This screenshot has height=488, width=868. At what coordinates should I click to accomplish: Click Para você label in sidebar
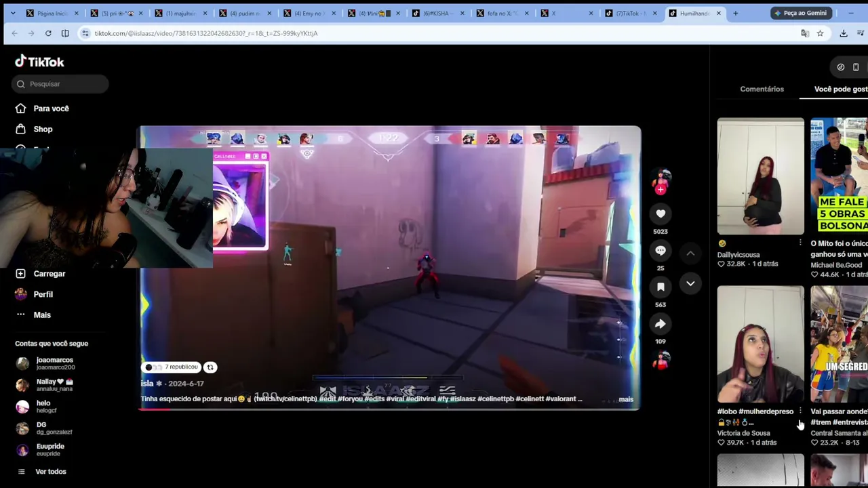pos(51,108)
